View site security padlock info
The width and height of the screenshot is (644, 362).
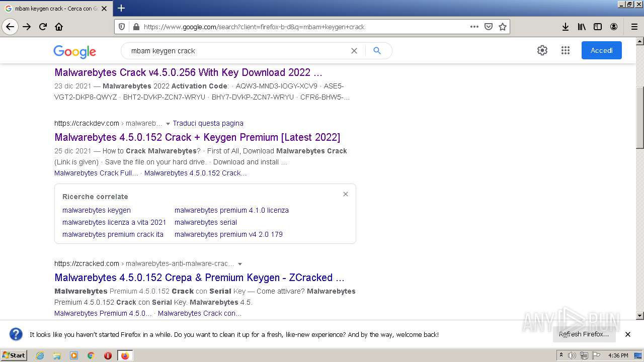point(135,27)
